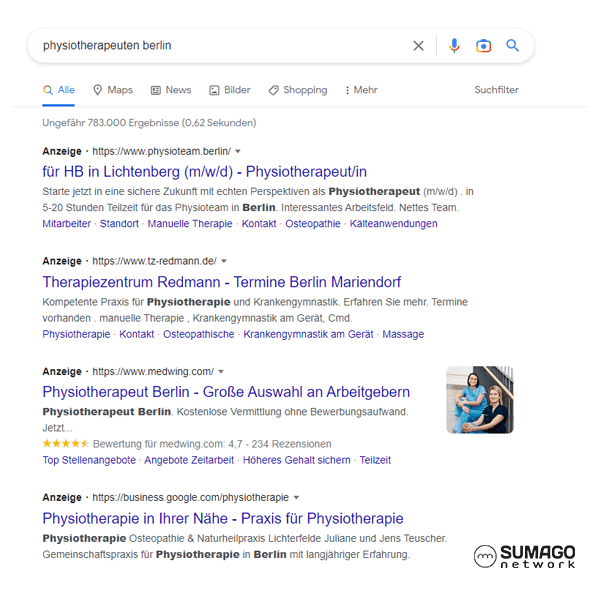Click the https://www.tz-redmann.de/ URL text
This screenshot has height=600, width=600.
[x=155, y=261]
